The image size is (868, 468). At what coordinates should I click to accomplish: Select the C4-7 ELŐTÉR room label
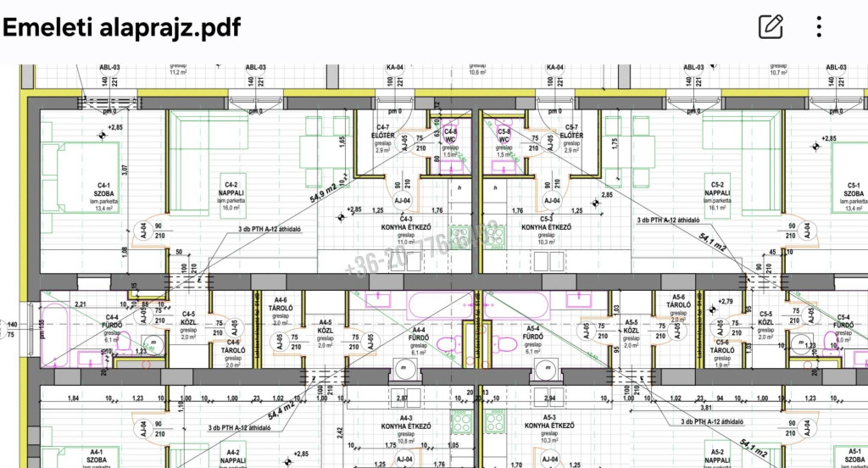382,136
